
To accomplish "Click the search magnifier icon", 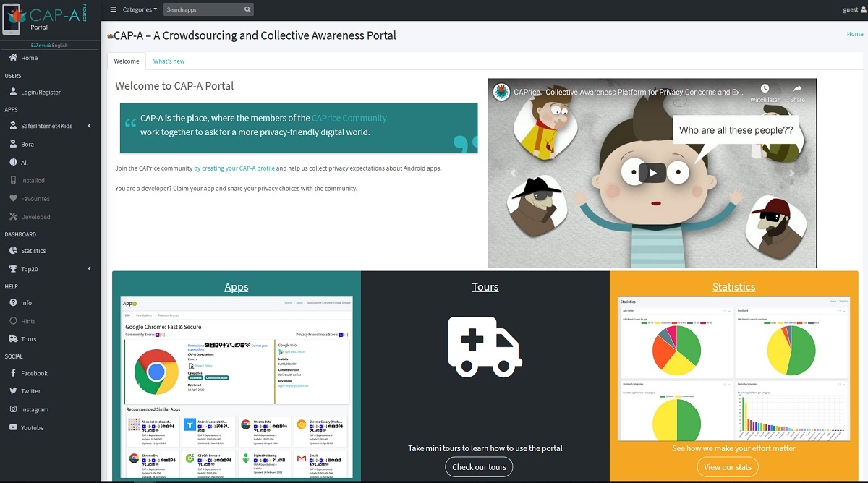I will click(247, 10).
